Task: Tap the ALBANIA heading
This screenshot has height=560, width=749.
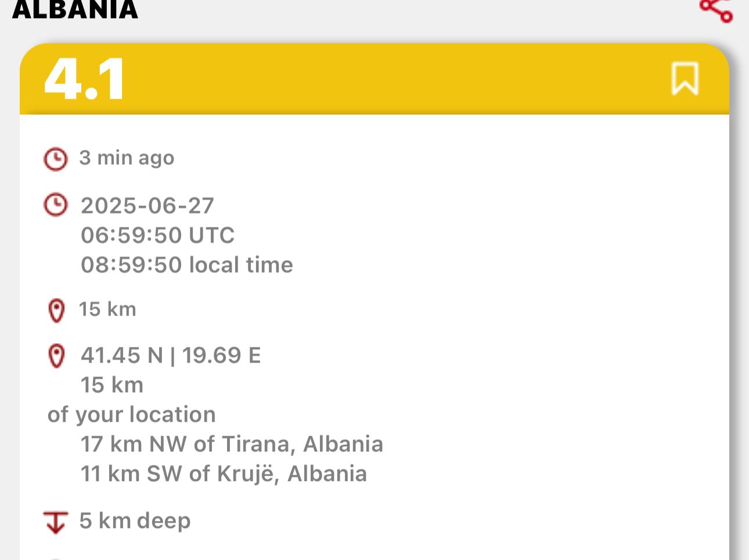Action: [x=75, y=9]
